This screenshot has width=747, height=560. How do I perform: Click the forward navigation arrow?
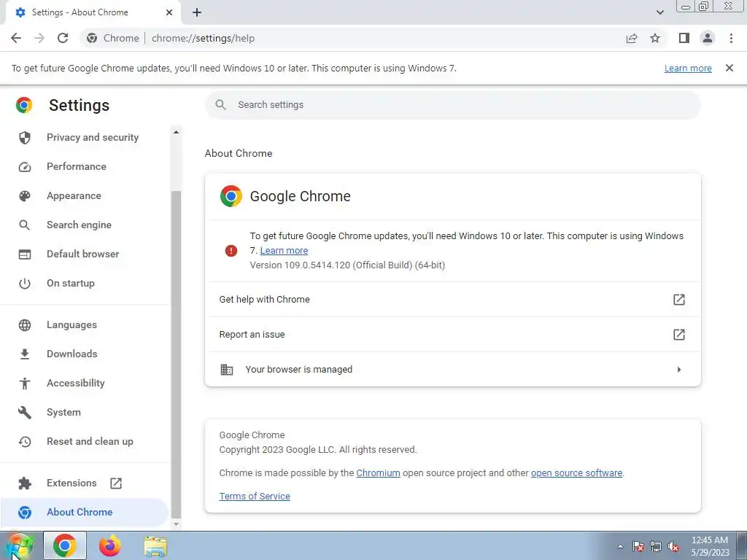click(39, 38)
